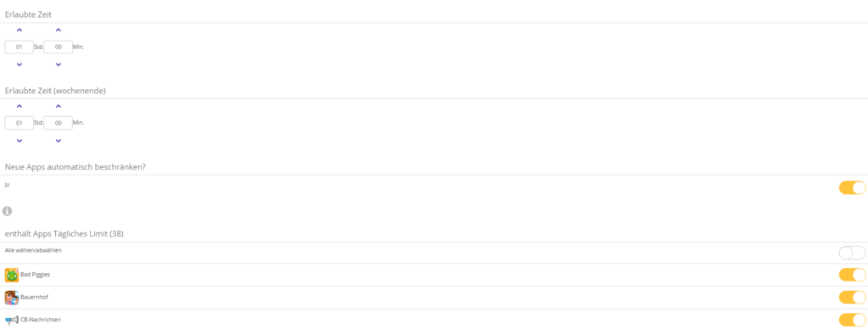868x329 pixels.
Task: Decrease weekday allowed minutes with down arrow
Action: [x=58, y=64]
